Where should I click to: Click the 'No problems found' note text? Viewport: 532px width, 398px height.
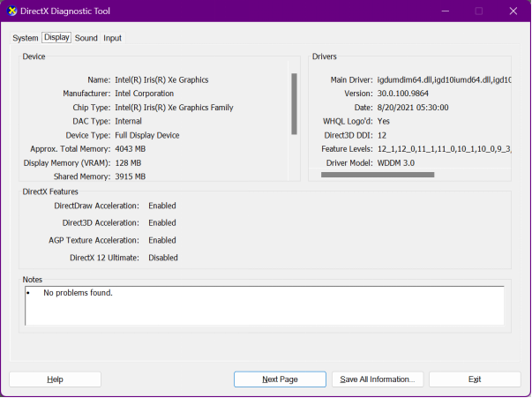click(x=78, y=292)
